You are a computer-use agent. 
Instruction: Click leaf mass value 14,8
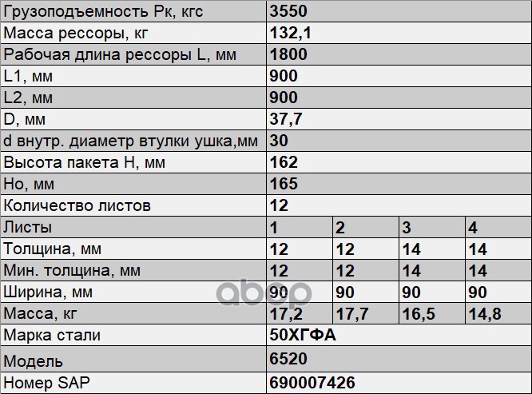485,314
